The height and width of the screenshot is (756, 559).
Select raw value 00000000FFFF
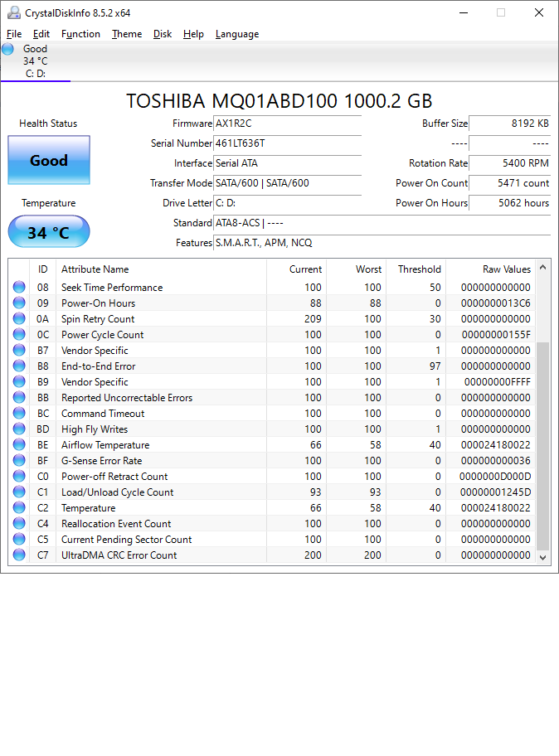tap(498, 382)
